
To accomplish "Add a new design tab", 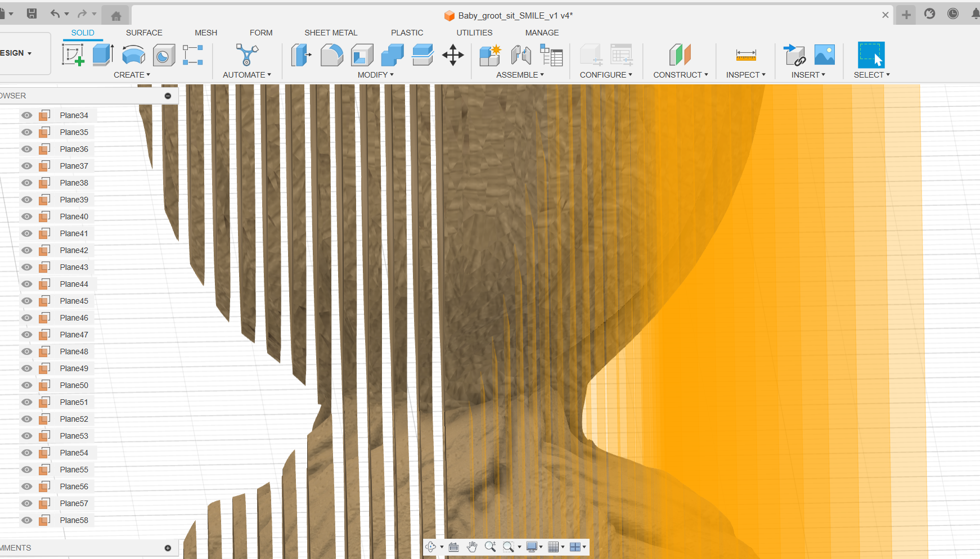I will pyautogui.click(x=906, y=15).
